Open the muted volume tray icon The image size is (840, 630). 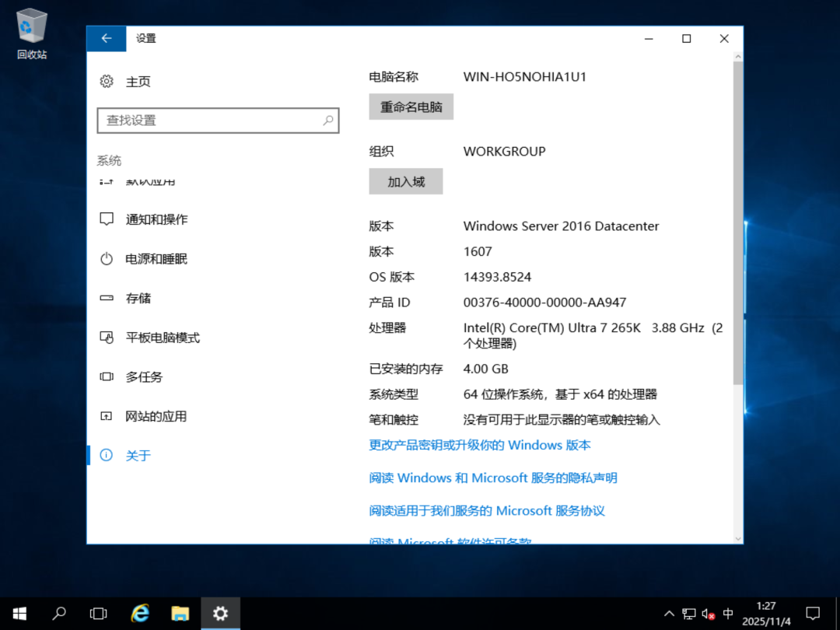[x=709, y=614]
